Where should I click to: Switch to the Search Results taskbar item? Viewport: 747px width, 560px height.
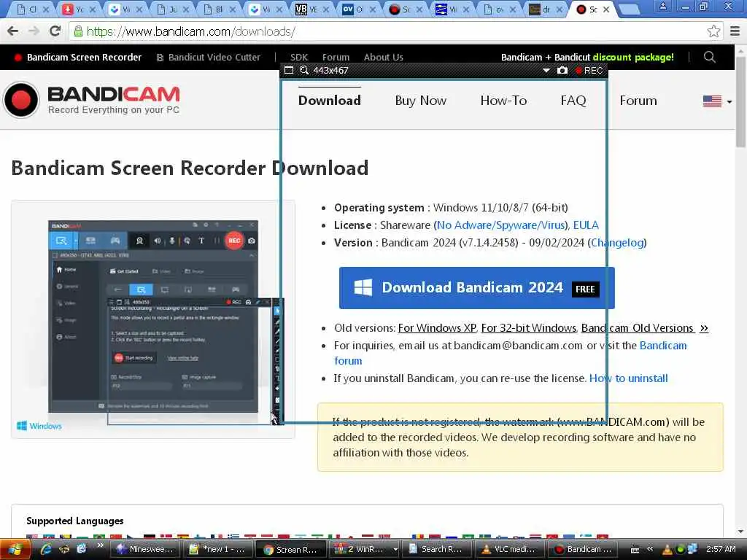coord(436,549)
